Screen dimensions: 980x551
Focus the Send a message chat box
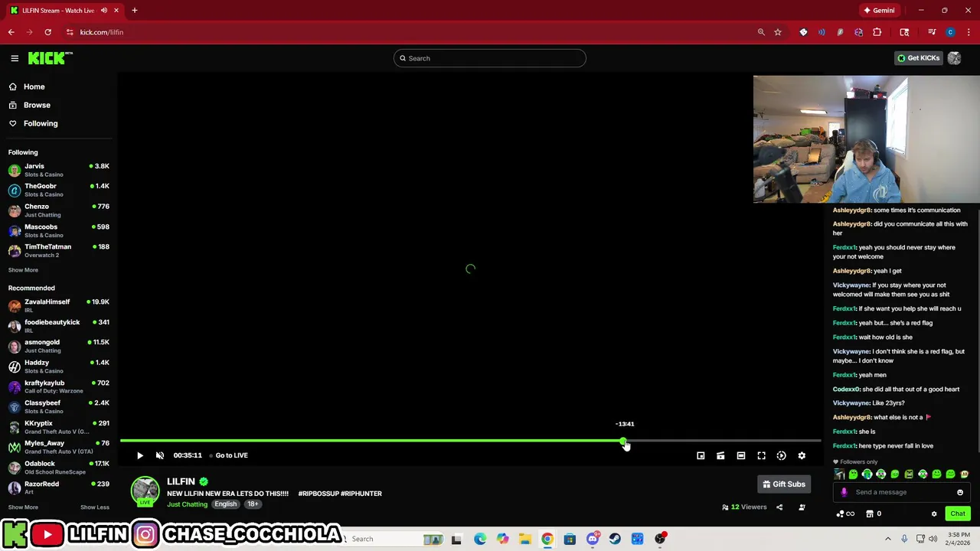[x=900, y=492]
